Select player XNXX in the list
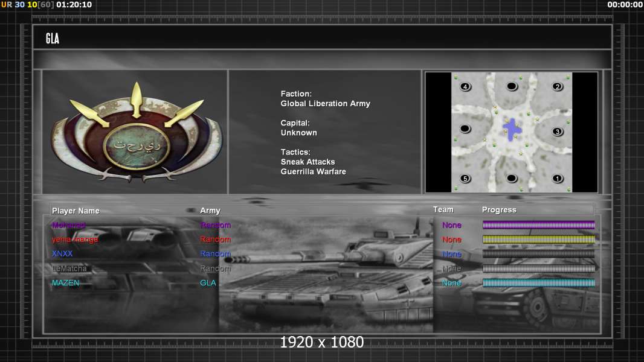 tap(62, 254)
